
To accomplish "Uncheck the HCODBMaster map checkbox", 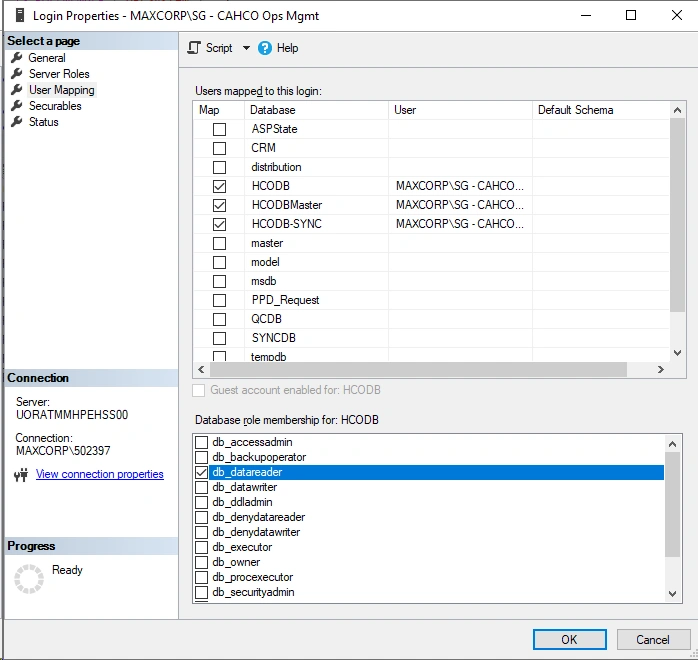I will [219, 205].
